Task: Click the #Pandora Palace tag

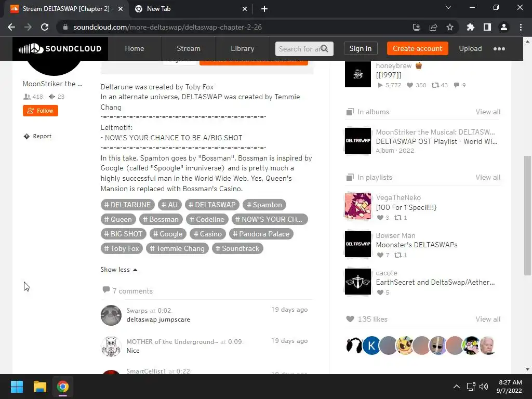Action: 261,234
